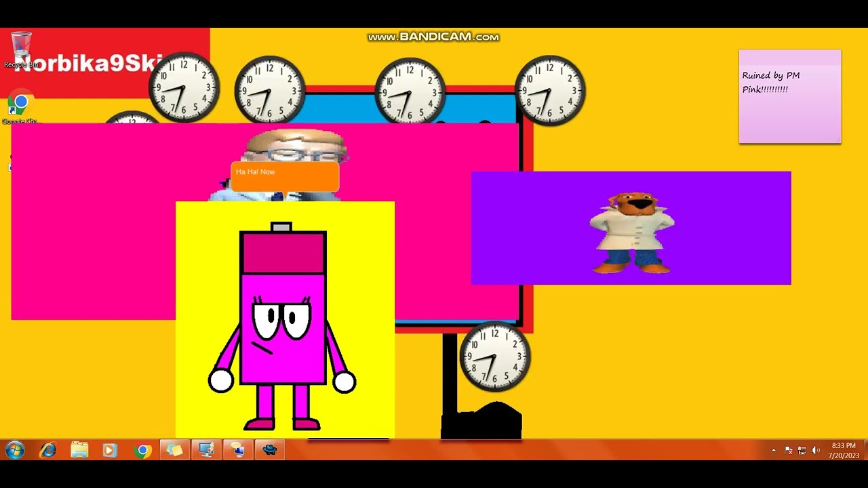The width and height of the screenshot is (868, 488).
Task: Switch to Sticky Notes taskbar button
Action: (174, 450)
